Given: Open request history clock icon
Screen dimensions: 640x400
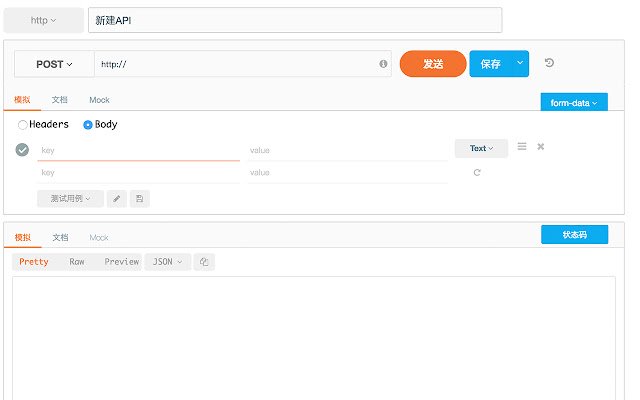Looking at the screenshot, I should click(x=549, y=63).
